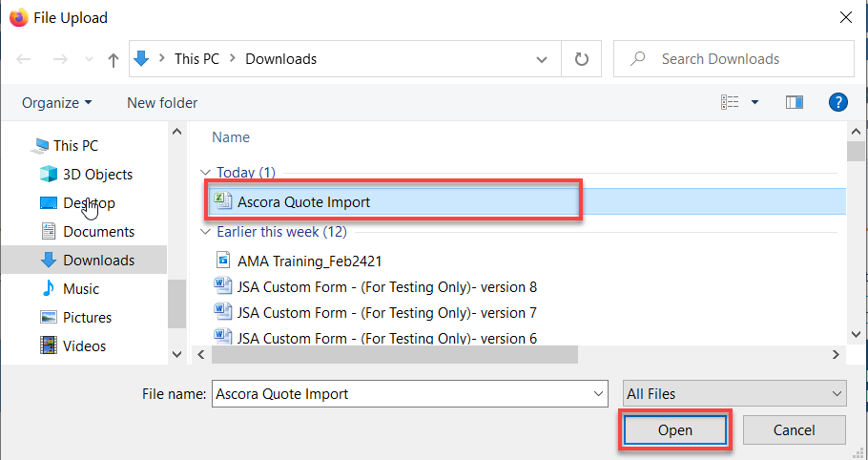868x460 pixels.
Task: Click the change view layout icon
Action: click(x=731, y=102)
